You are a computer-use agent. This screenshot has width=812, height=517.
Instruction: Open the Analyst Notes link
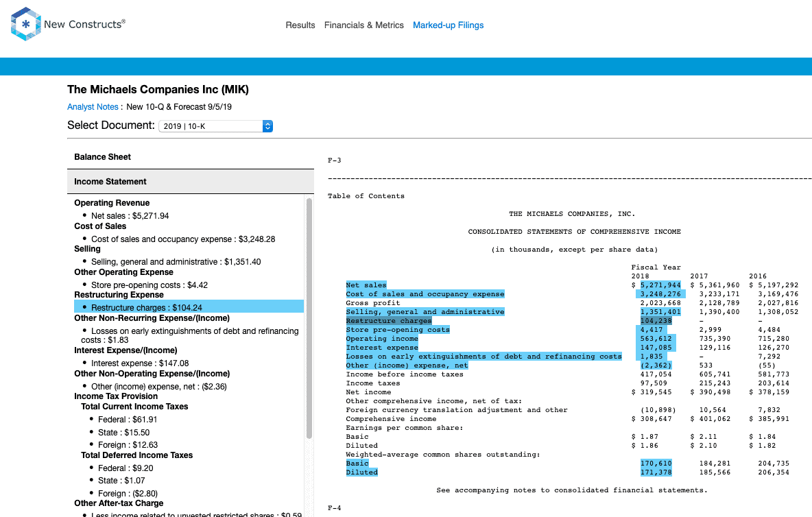click(93, 106)
